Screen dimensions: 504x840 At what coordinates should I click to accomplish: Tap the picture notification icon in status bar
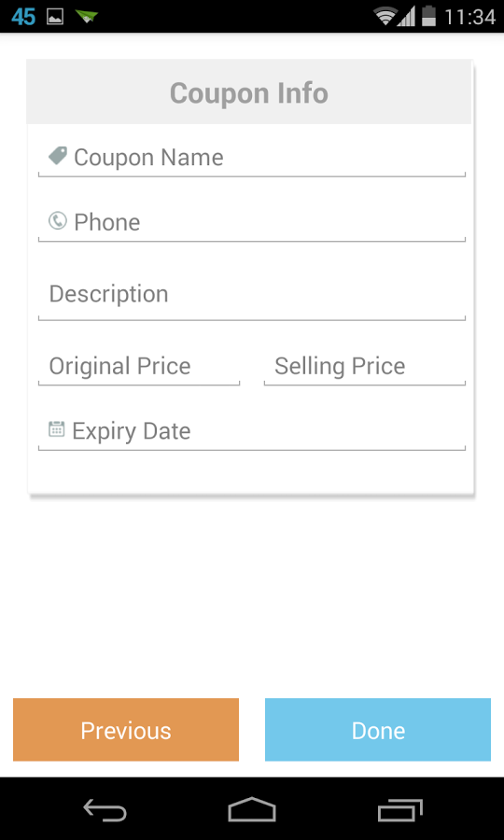coord(55,17)
